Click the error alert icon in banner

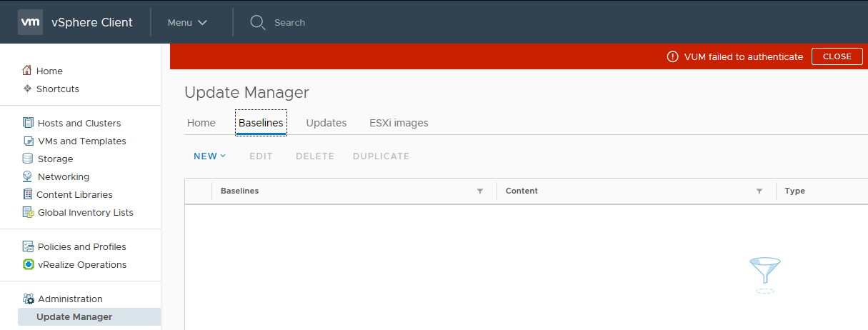[672, 56]
